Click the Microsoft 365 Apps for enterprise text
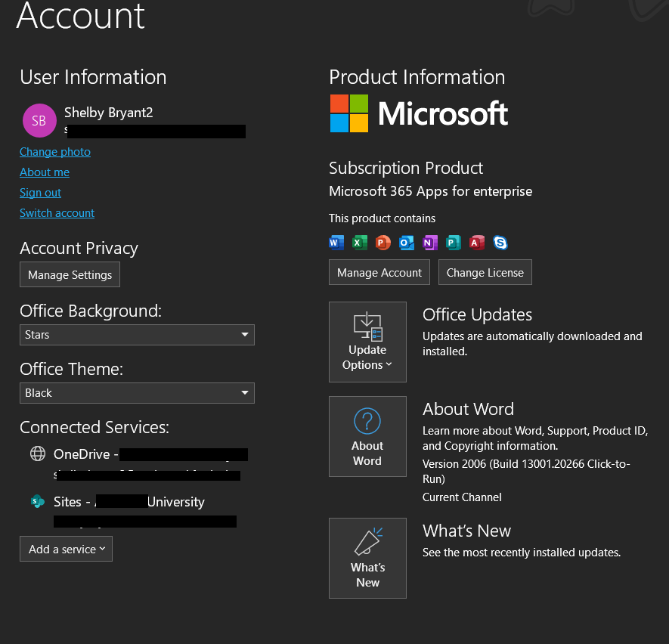 (x=430, y=191)
